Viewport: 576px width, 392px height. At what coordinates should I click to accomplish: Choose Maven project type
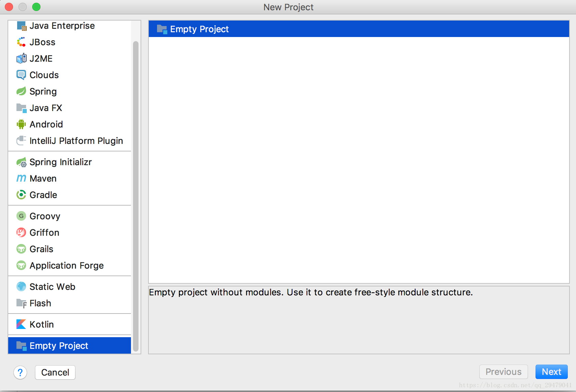pos(70,179)
